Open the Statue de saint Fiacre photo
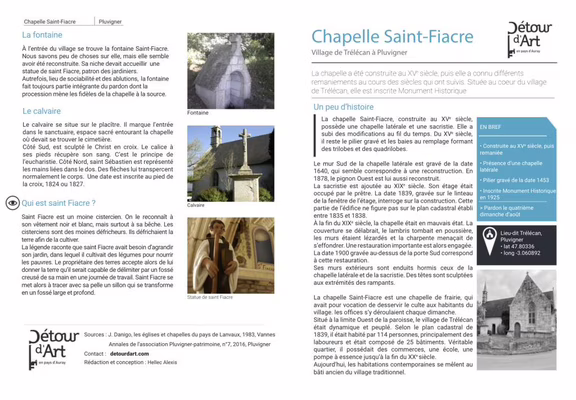Image resolution: width=576 pixels, height=400 pixels. pos(231,255)
